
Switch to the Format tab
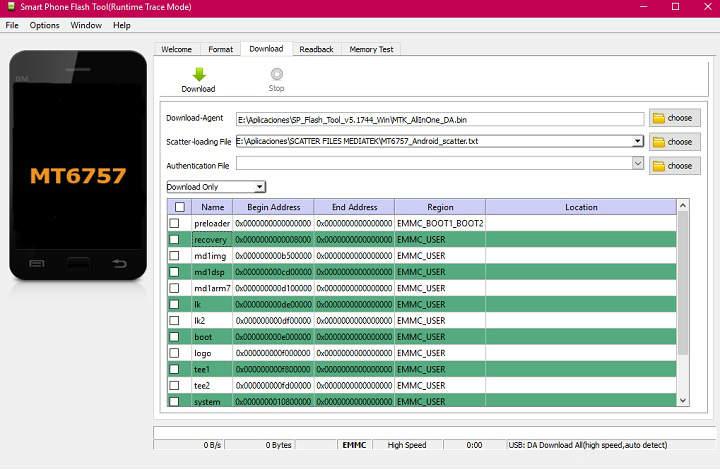tap(220, 49)
